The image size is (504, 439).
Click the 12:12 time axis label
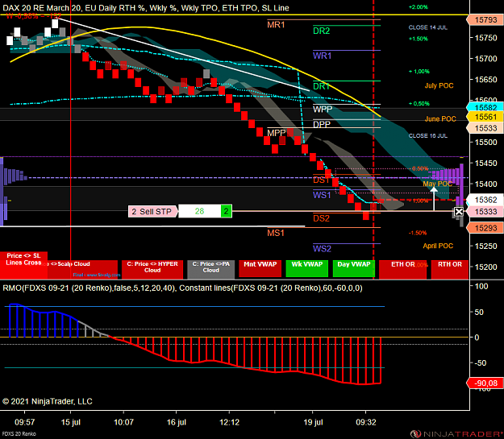pos(229,422)
